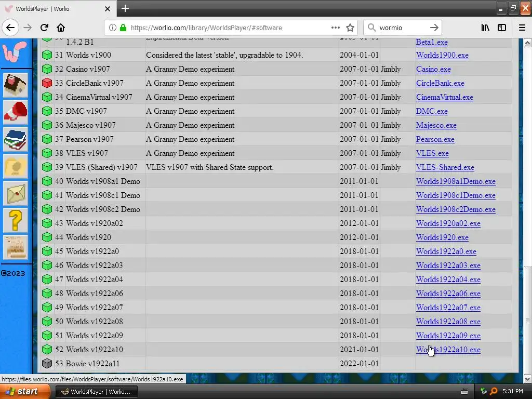The height and width of the screenshot is (399, 532).
Task: Download Worlds1922a10.exe
Action: click(448, 350)
